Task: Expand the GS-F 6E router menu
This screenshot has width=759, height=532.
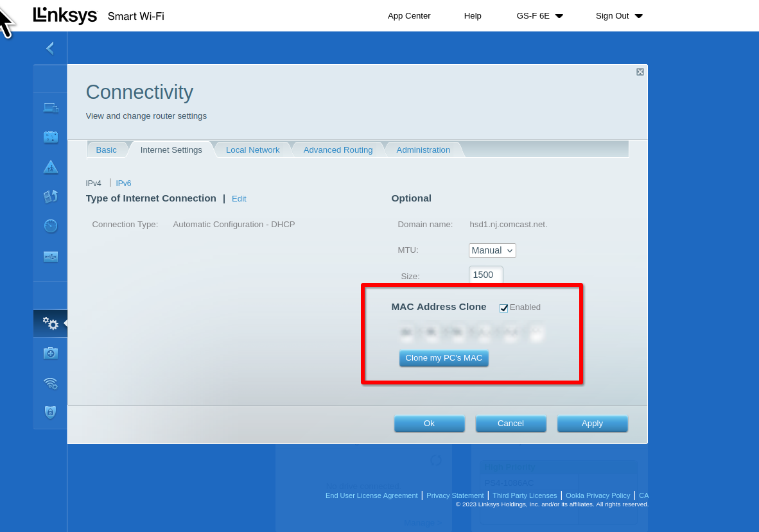Action: [x=540, y=16]
